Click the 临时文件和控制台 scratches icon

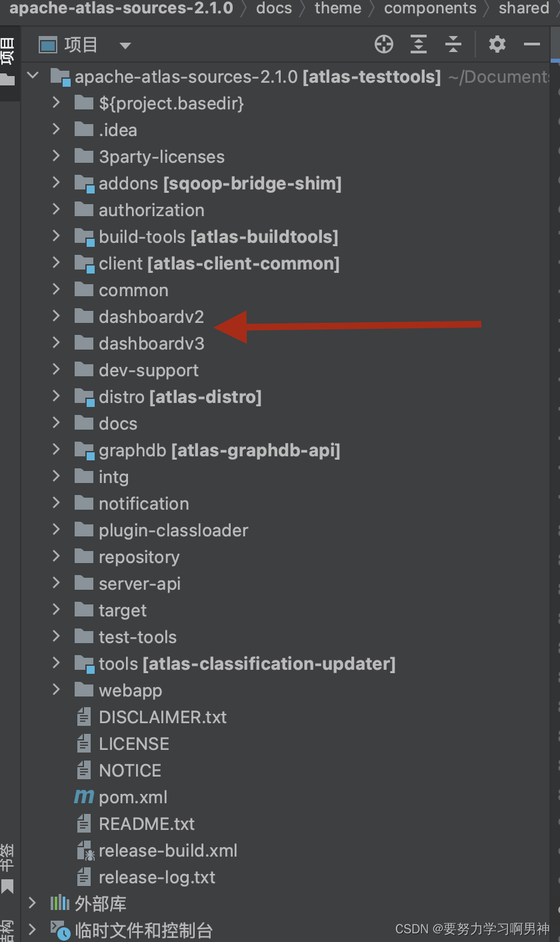click(x=61, y=929)
